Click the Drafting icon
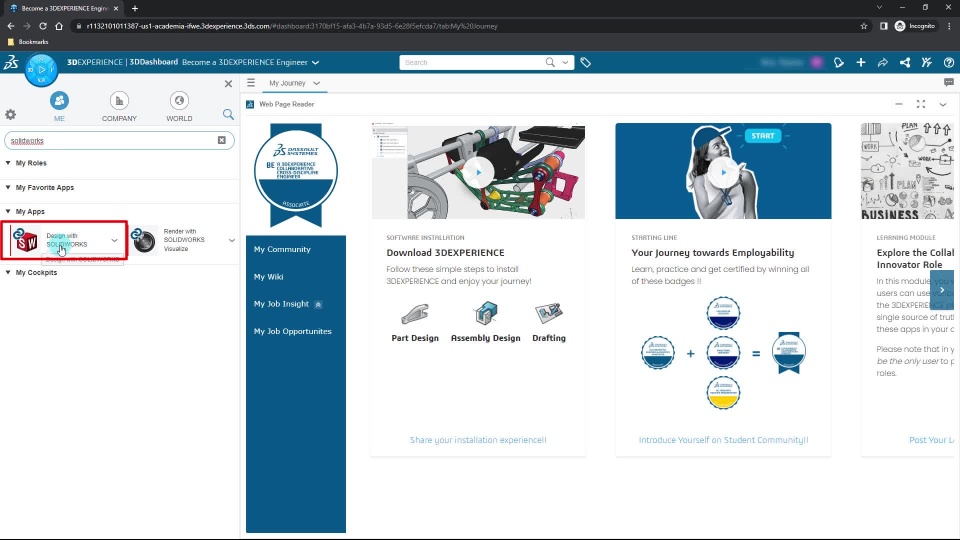This screenshot has width=960, height=540. point(549,313)
